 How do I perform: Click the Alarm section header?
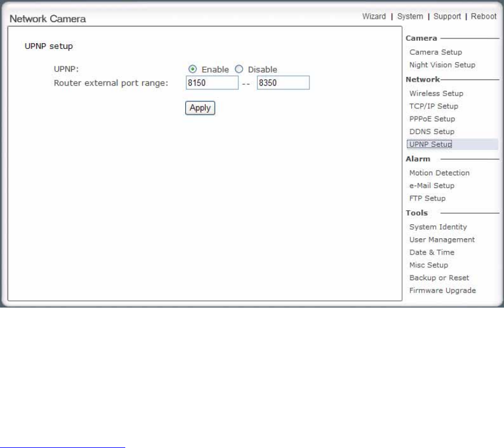tap(418, 159)
